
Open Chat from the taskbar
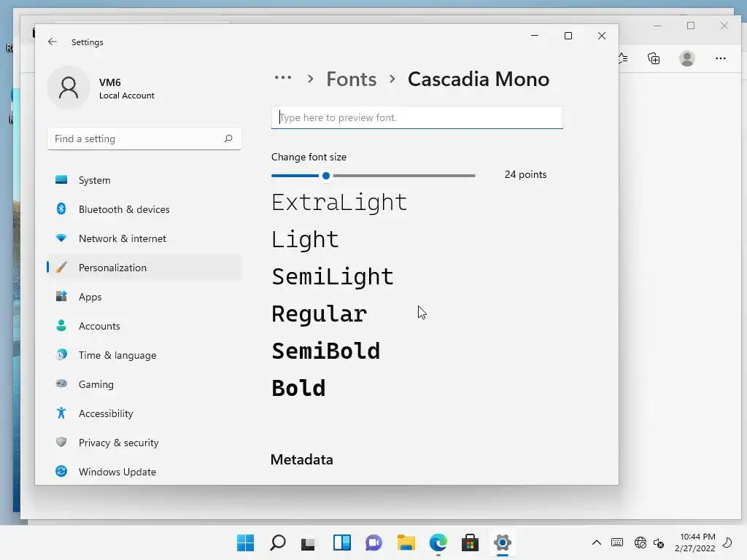pyautogui.click(x=374, y=542)
